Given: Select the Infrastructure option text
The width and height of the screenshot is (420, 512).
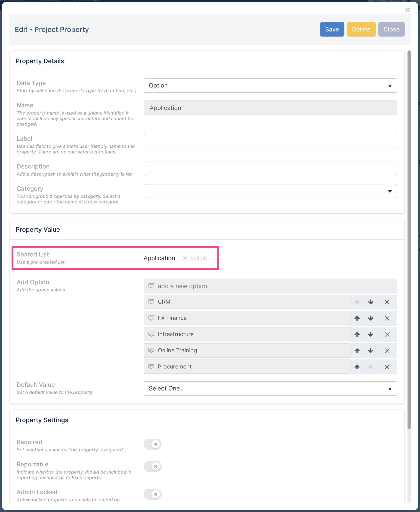Looking at the screenshot, I should 176,334.
